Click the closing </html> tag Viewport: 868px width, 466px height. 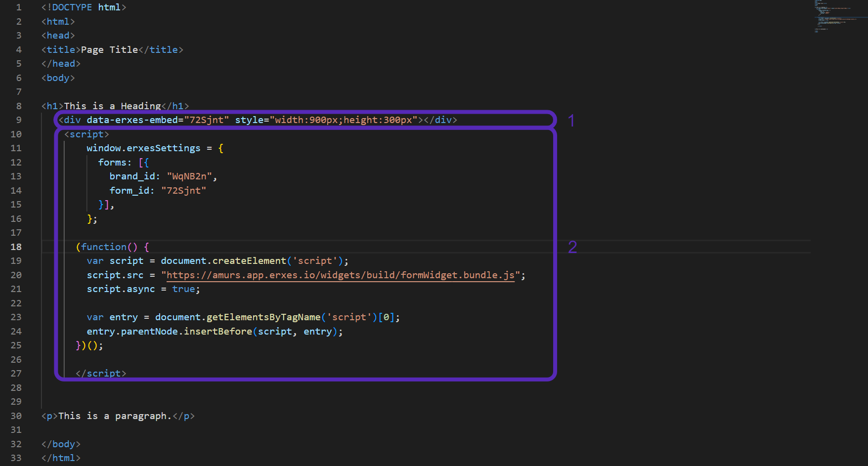61,458
